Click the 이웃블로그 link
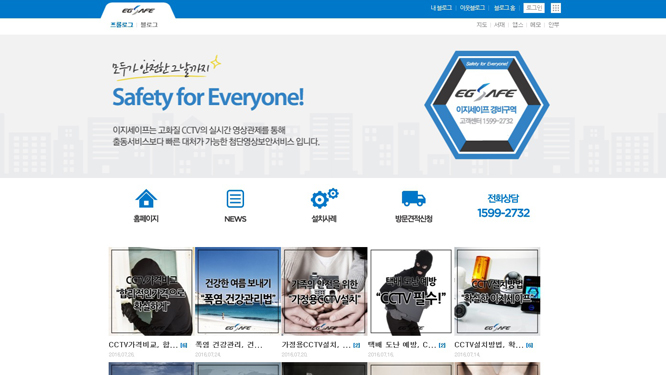The height and width of the screenshot is (375, 666). 472,8
